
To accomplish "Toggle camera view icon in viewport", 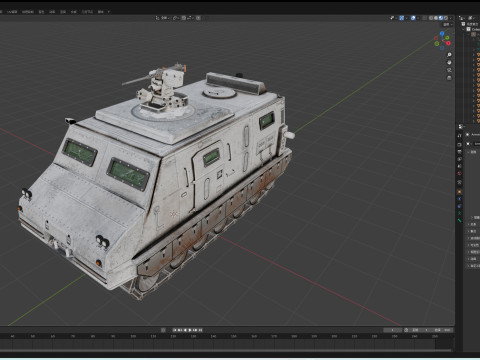I will 449,70.
